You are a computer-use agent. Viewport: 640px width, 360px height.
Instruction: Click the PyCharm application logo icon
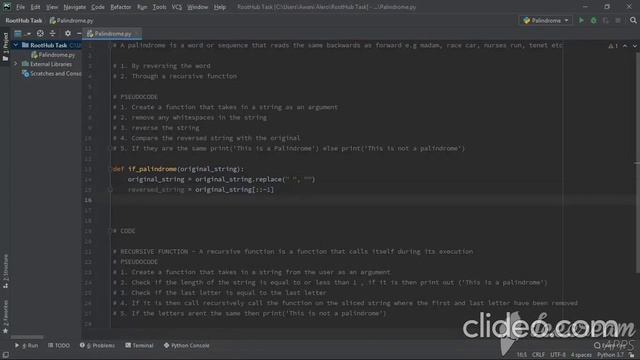pos(7,7)
